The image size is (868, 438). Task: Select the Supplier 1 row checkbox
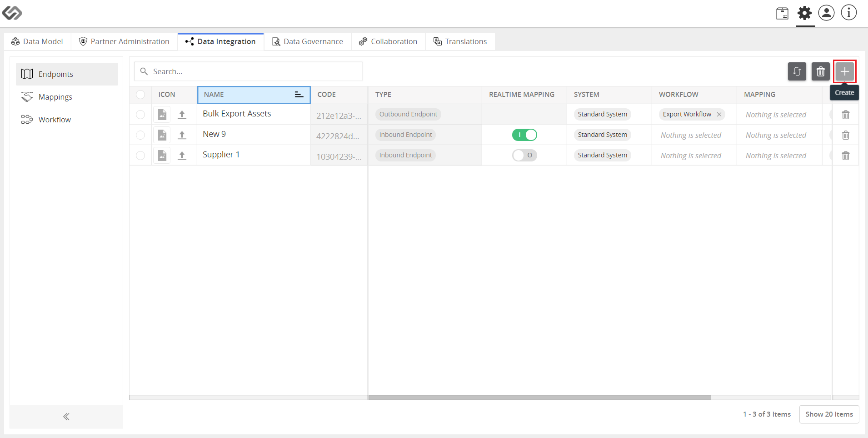(x=140, y=156)
